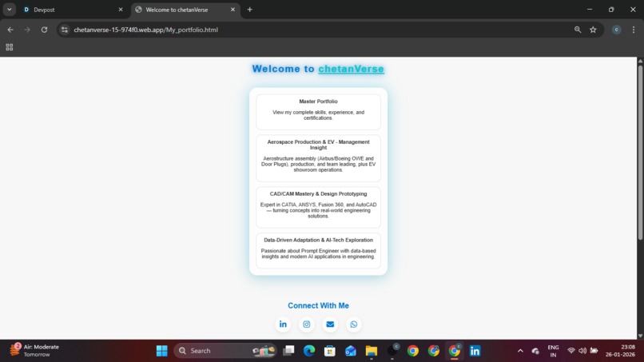Open the LinkedIn app on taskbar
The width and height of the screenshot is (644, 362).
coord(475,351)
